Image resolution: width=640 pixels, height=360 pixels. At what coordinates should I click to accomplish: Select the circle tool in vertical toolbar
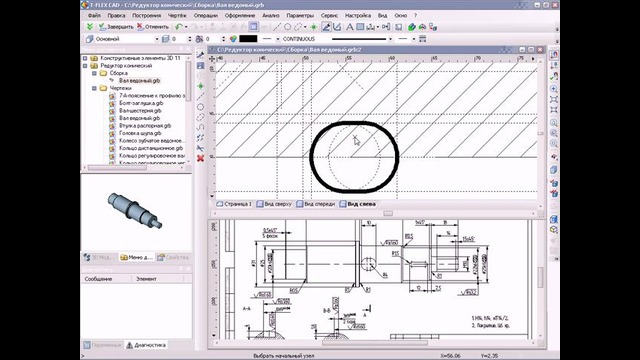(x=200, y=107)
